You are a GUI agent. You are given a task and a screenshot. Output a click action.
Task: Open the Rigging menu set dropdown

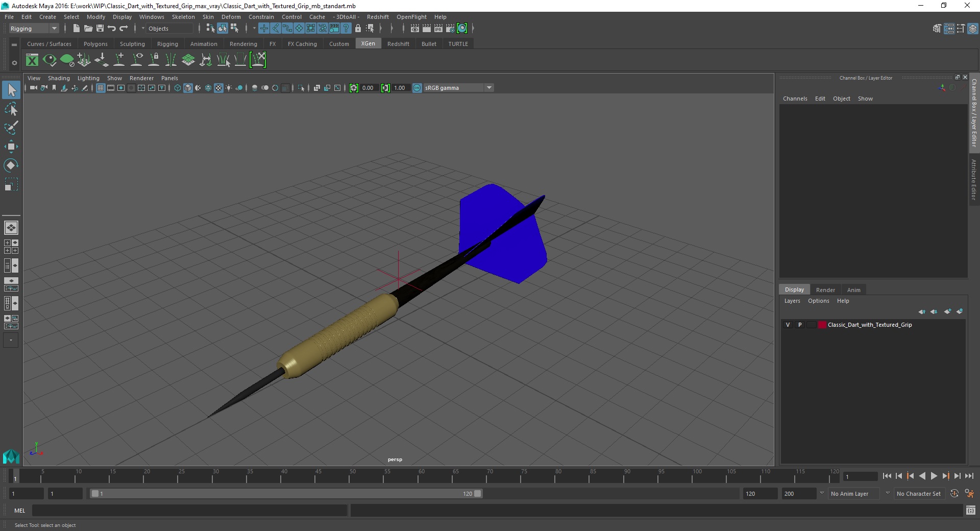pyautogui.click(x=34, y=29)
